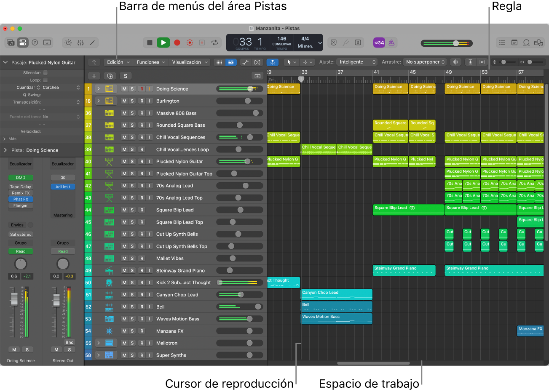The image size is (549, 392).
Task: Open the Loop Browser icon
Action: pos(526,43)
